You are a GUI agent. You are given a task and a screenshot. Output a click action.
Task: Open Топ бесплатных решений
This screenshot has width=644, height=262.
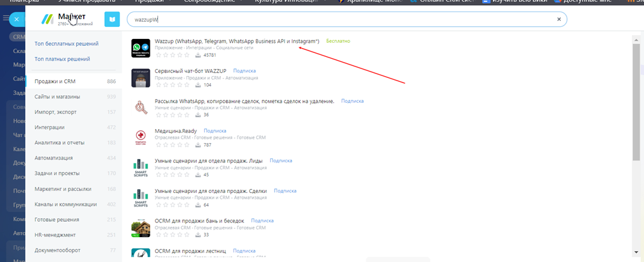coord(67,43)
